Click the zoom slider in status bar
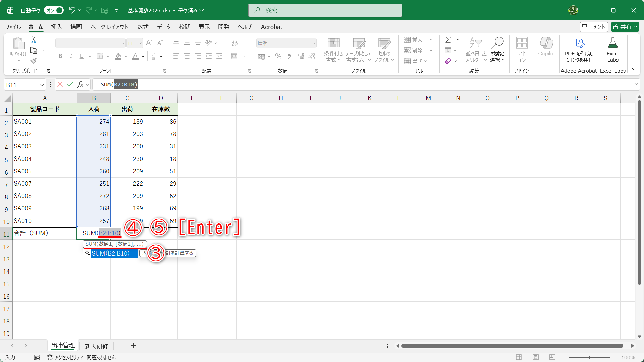This screenshot has width=644, height=362. [x=589, y=357]
